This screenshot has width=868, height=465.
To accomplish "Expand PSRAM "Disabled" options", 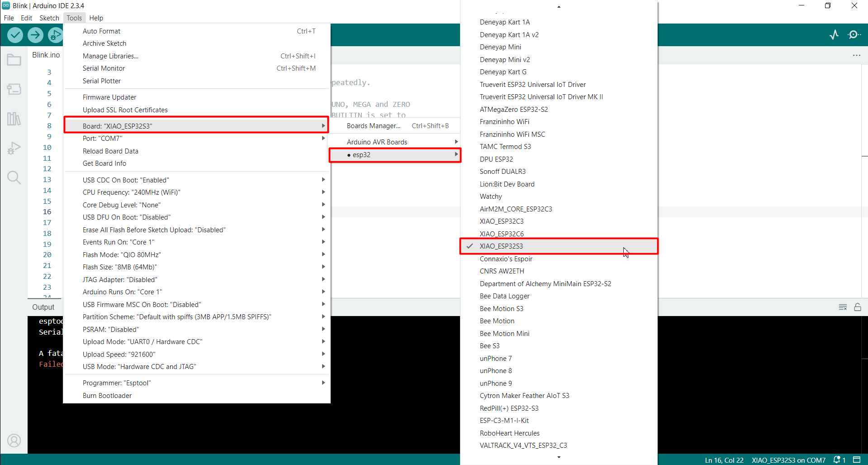I will [197, 330].
